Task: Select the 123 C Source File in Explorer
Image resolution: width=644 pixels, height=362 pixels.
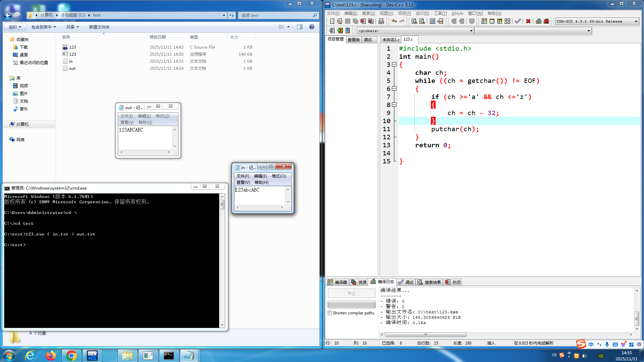Action: (x=157, y=47)
